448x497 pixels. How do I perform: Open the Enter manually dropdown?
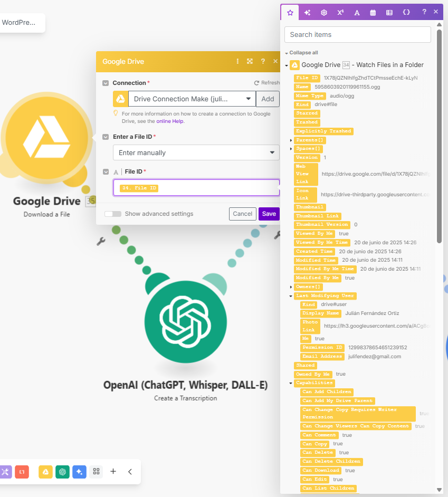coord(196,152)
